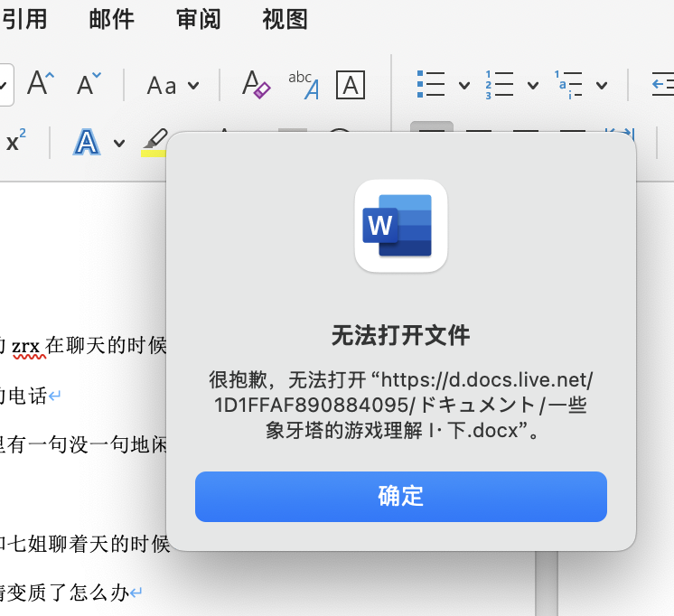The width and height of the screenshot is (674, 616).
Task: Click the 确定 button in the dialog
Action: 400,497
